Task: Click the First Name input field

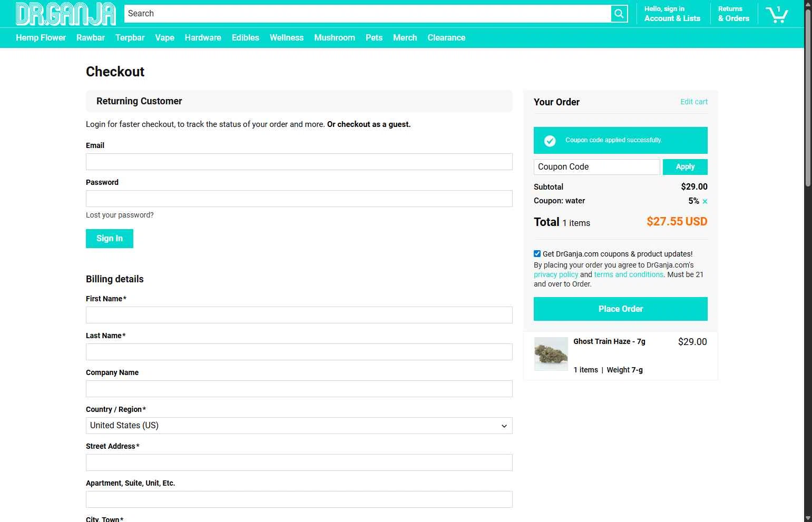Action: coord(299,315)
